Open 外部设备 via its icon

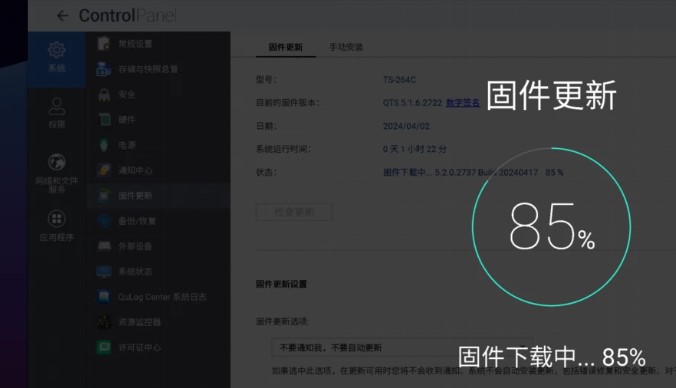pyautogui.click(x=104, y=246)
